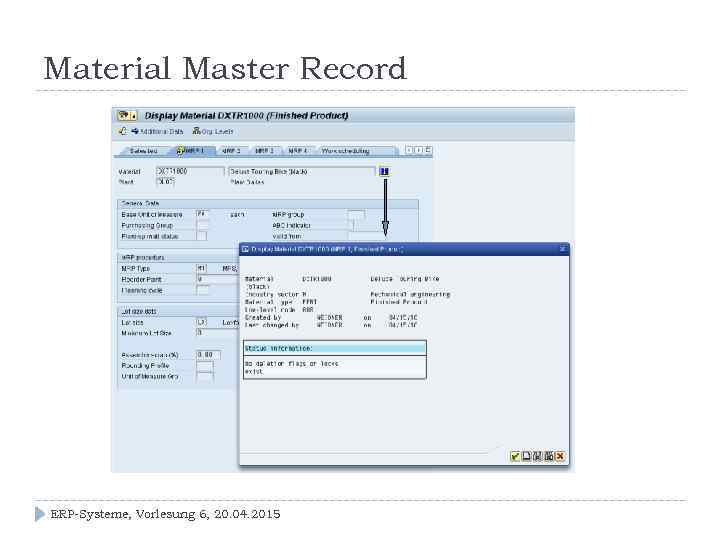The image size is (720, 540).
Task: Click the 'Last changed by' line in dialog
Action: 331,325
